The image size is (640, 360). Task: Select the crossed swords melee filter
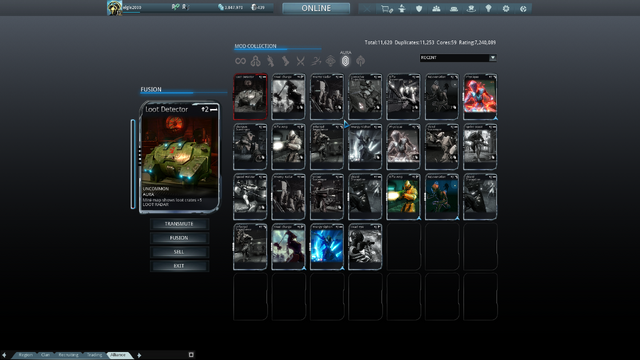point(300,61)
